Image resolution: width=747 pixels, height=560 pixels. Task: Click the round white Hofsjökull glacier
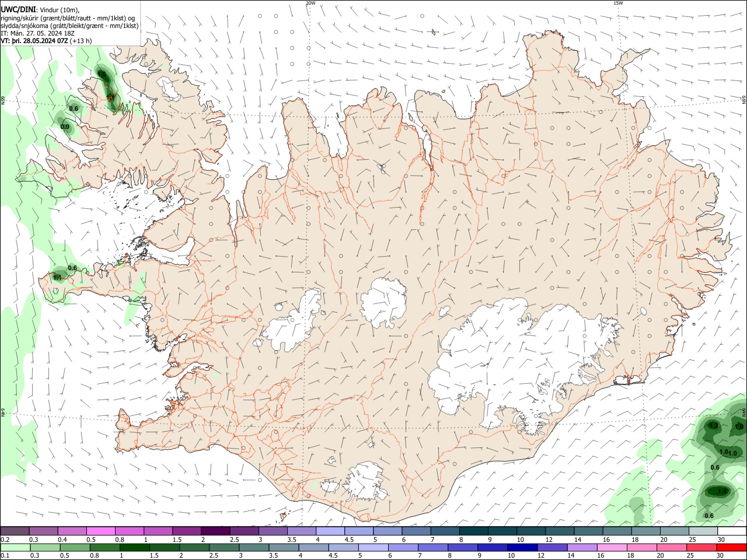tap(383, 303)
